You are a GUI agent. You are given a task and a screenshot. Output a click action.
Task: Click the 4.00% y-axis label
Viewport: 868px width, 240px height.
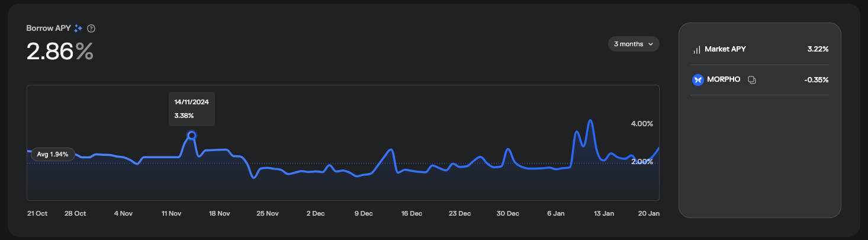pyautogui.click(x=642, y=124)
